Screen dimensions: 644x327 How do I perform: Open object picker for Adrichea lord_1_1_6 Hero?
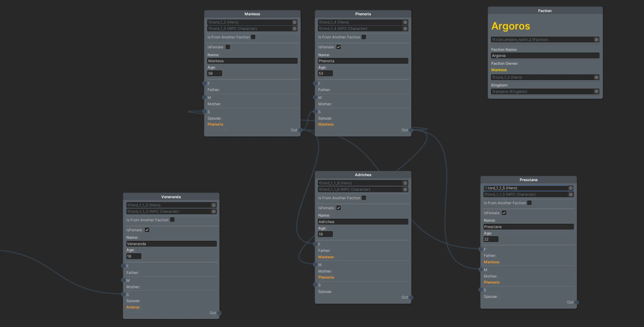(x=405, y=183)
